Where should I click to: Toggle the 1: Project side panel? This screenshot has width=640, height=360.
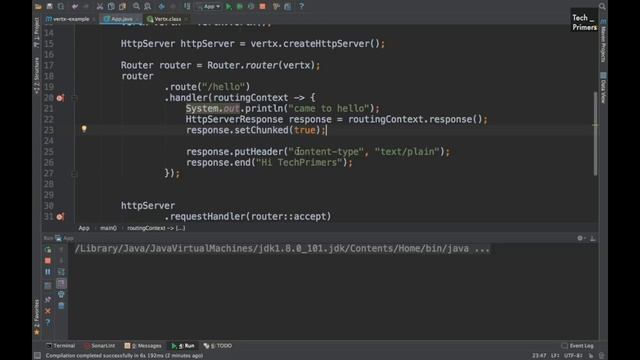pyautogui.click(x=37, y=33)
